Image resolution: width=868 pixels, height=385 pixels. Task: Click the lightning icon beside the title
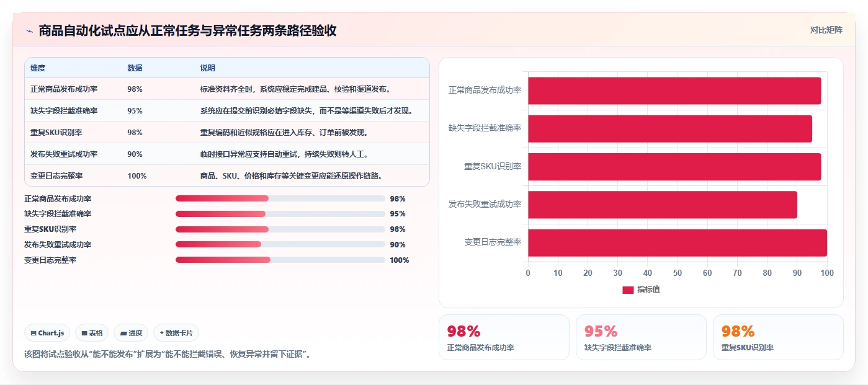coord(29,31)
